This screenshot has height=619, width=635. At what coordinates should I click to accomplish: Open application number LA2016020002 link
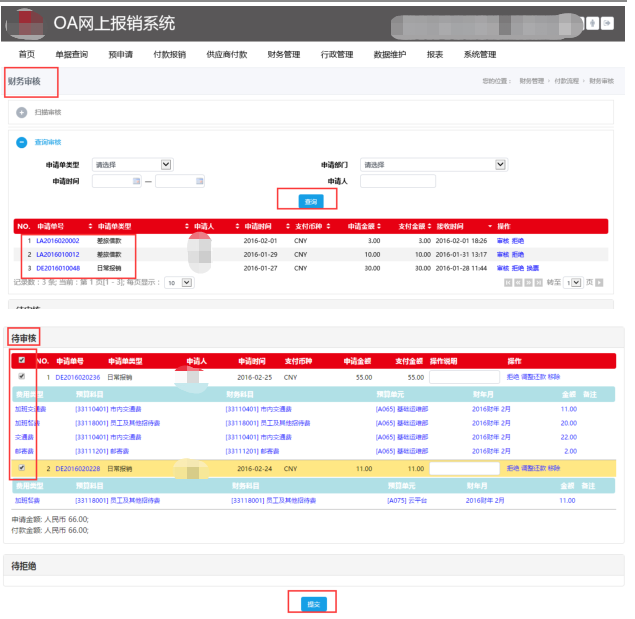tap(58, 241)
